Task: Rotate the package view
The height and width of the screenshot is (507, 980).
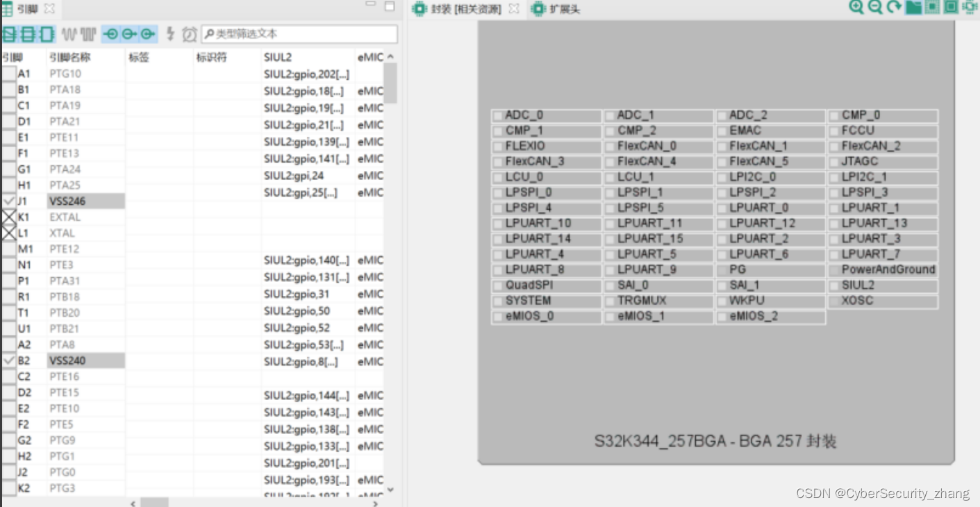Action: point(894,8)
